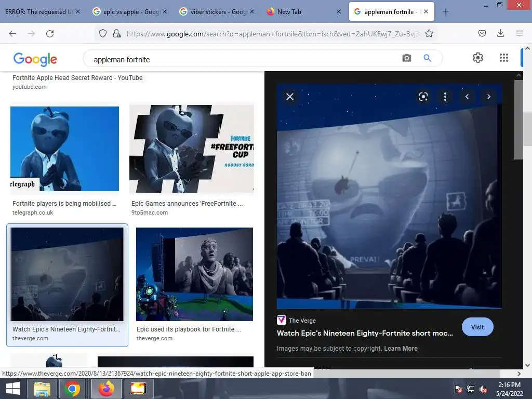
Task: Open the taskbar clock and date
Action: 509,389
